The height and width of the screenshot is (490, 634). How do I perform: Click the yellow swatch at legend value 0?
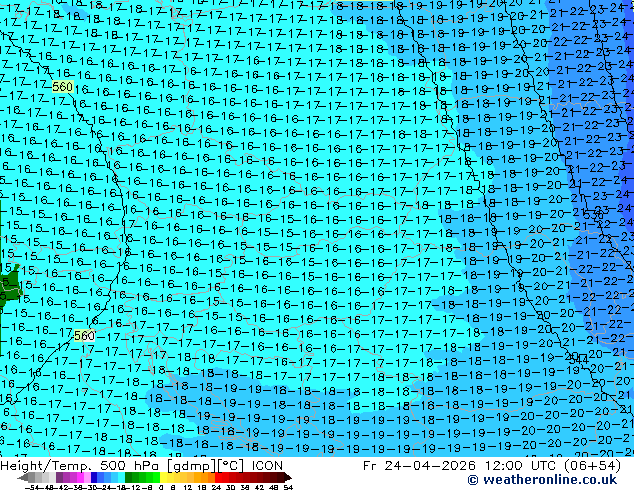click(x=163, y=478)
